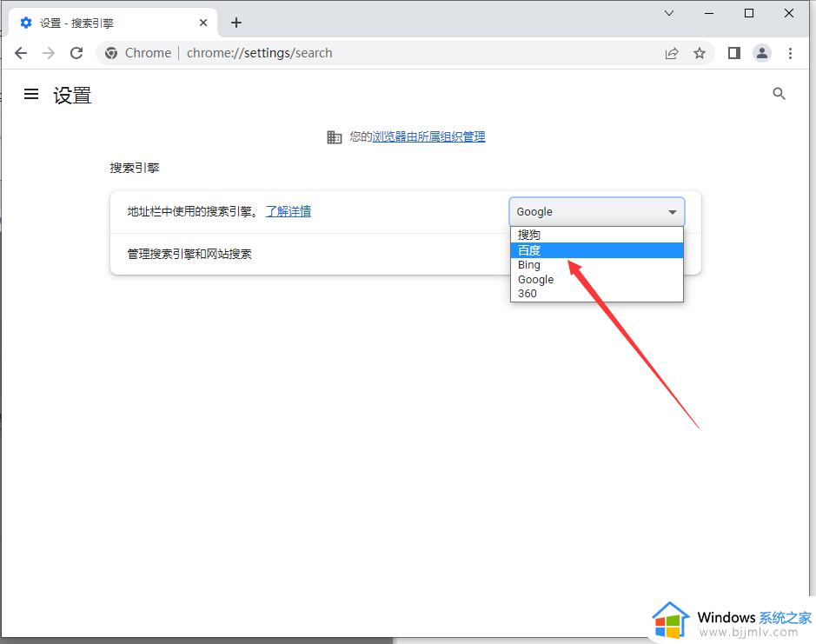Open the side panel icon

[733, 53]
